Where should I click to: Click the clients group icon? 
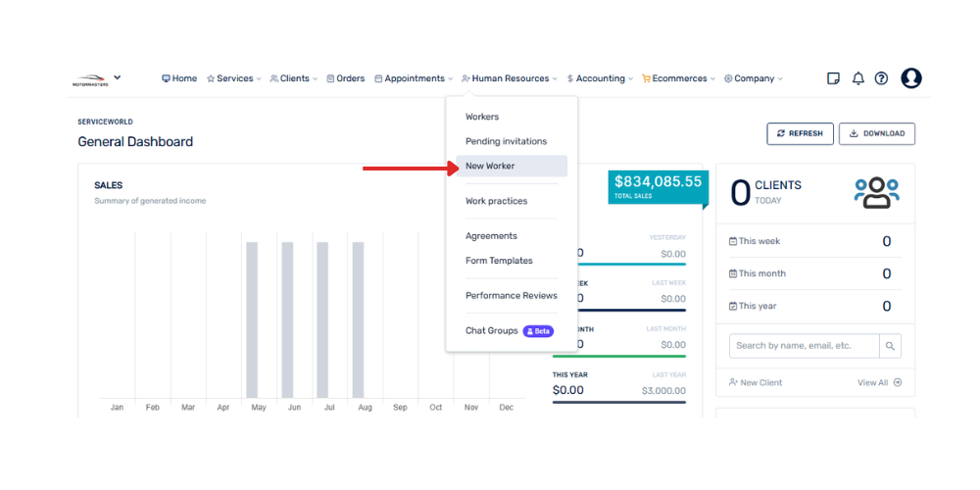(x=876, y=193)
